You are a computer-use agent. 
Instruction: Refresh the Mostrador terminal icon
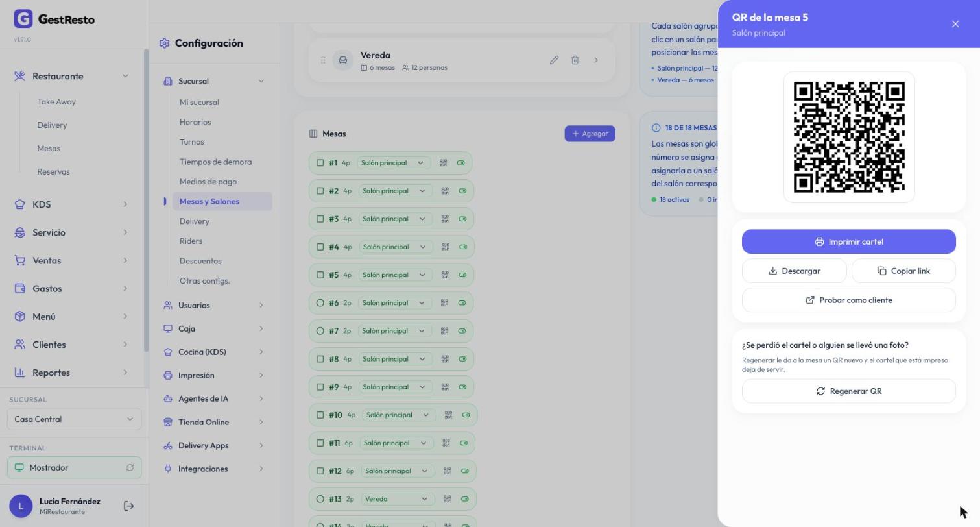(x=130, y=468)
